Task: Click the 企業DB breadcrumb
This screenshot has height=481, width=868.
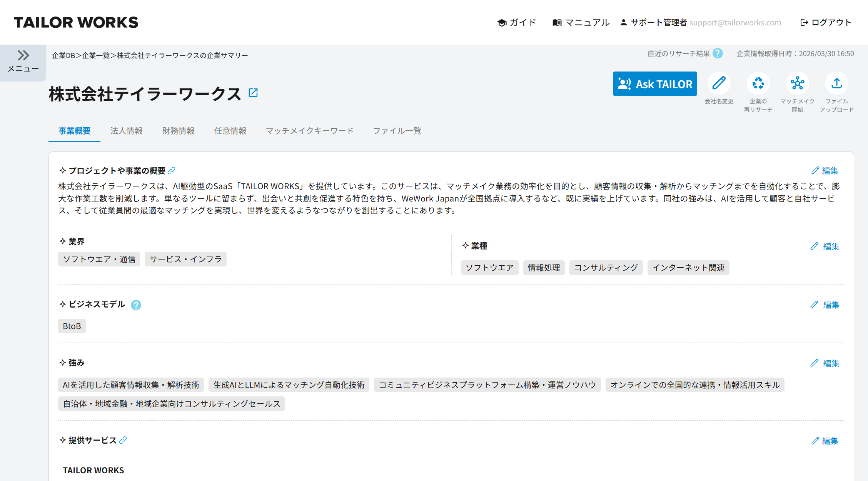Action: [x=63, y=55]
